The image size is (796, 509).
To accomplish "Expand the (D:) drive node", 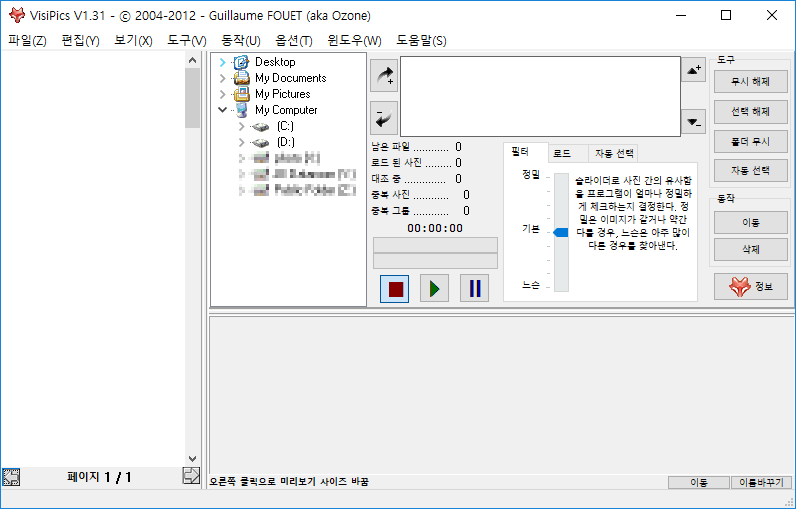I will click(242, 142).
